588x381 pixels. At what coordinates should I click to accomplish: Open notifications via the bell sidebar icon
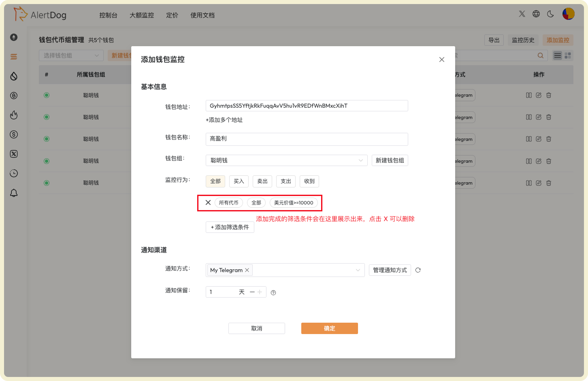coord(14,193)
